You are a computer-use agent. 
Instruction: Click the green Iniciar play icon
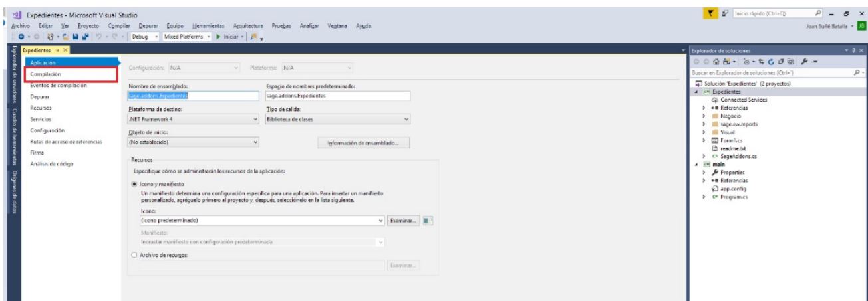coord(217,37)
